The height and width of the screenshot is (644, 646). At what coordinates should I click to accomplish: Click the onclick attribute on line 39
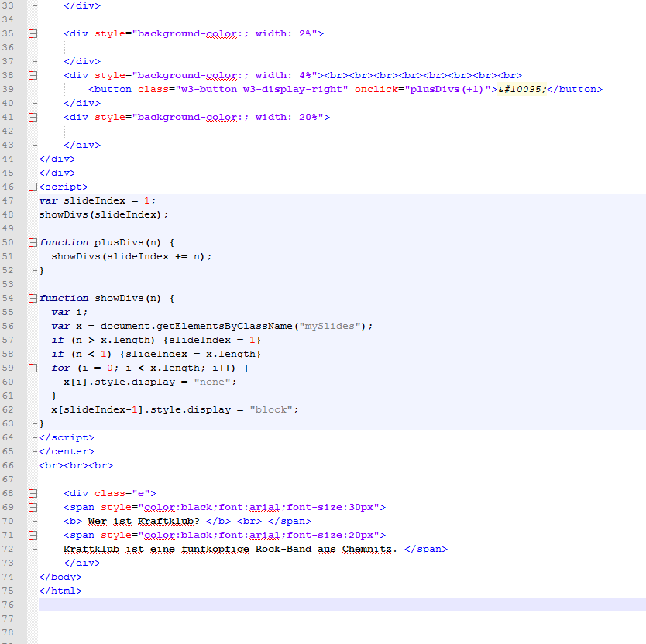tap(376, 89)
